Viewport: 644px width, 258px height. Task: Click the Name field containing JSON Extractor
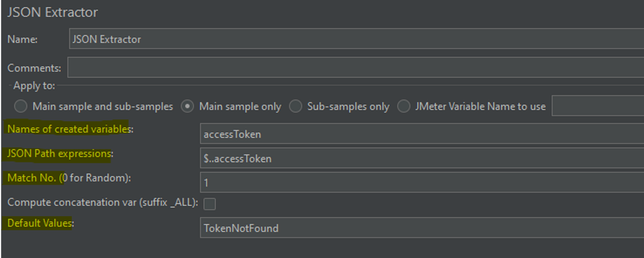pos(355,39)
